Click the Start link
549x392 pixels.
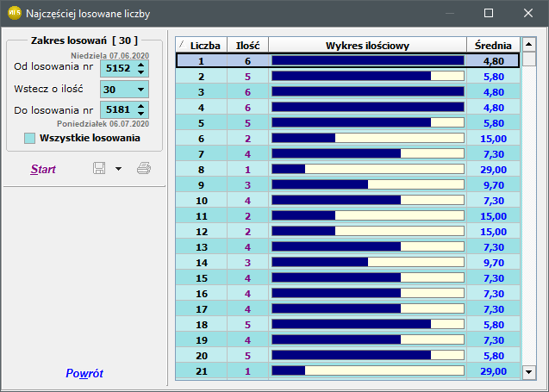[43, 169]
